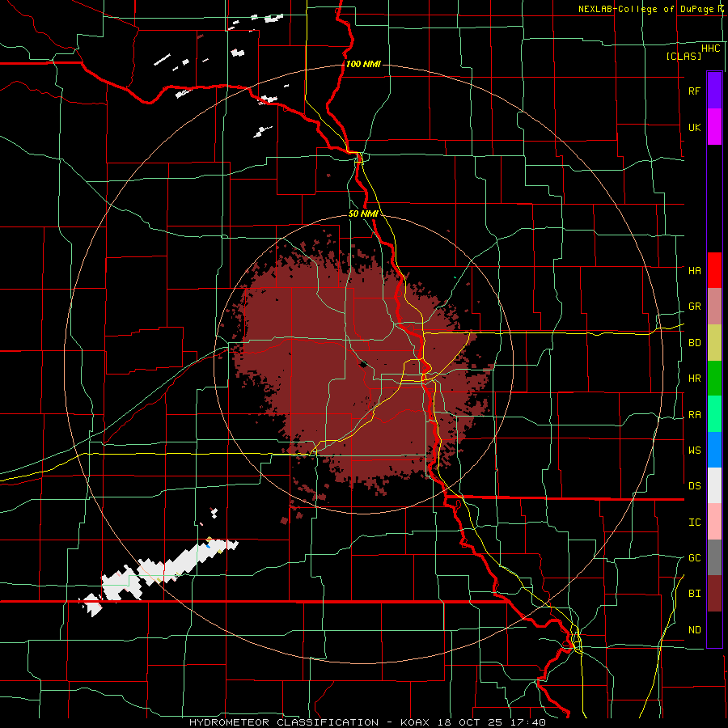Viewport: 728px width, 728px height.
Task: Click the '[CLAS]' text above legend
Action: (x=684, y=56)
